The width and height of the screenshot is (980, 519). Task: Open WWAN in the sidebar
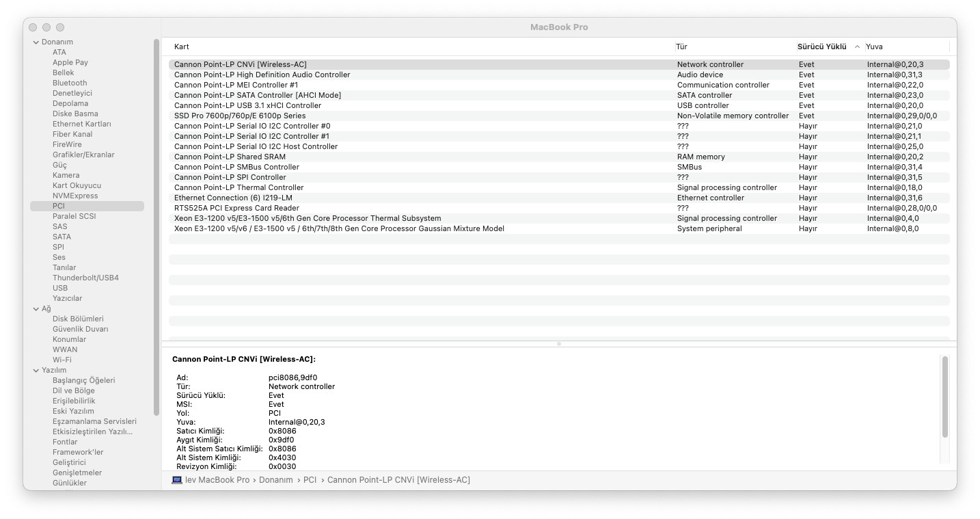(x=65, y=349)
